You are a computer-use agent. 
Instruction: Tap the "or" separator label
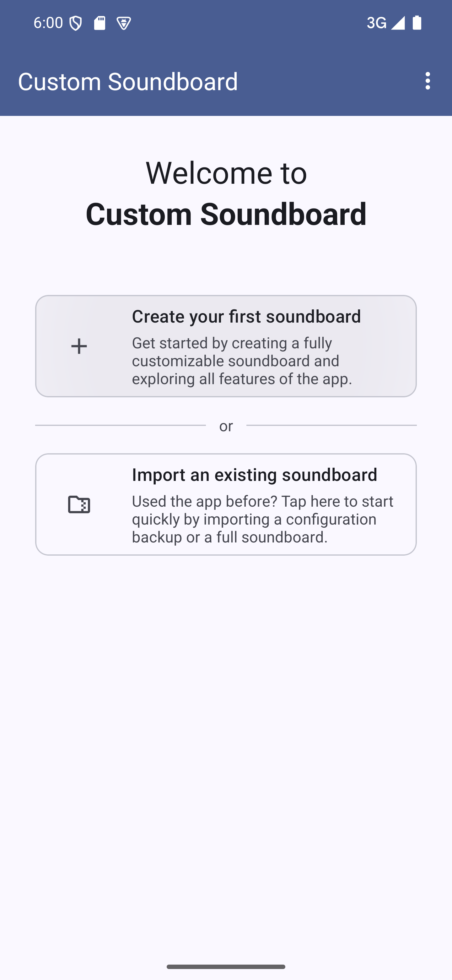coord(226,426)
